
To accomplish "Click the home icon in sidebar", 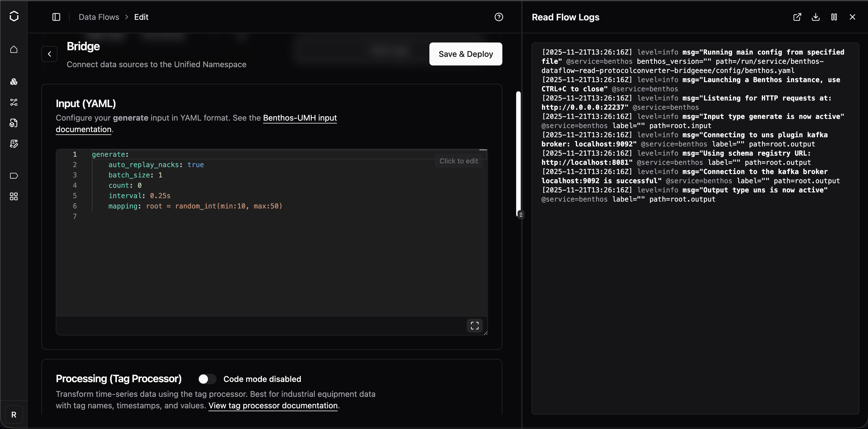I will (14, 49).
